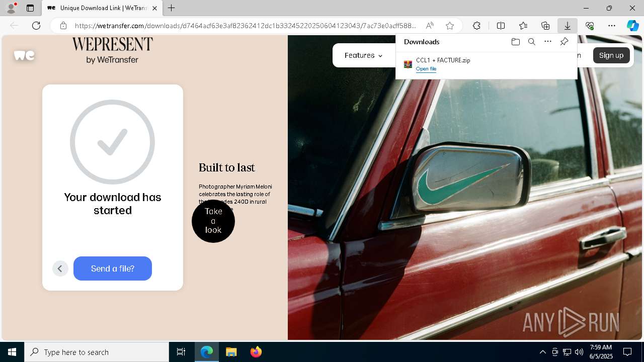This screenshot has width=644, height=362.
Task: Add this page to favorites
Action: tap(450, 26)
